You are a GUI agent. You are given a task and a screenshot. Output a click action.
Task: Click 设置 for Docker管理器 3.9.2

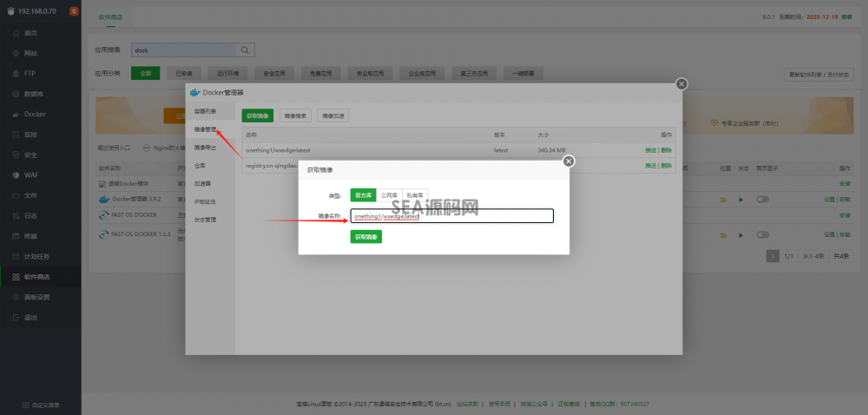829,200
